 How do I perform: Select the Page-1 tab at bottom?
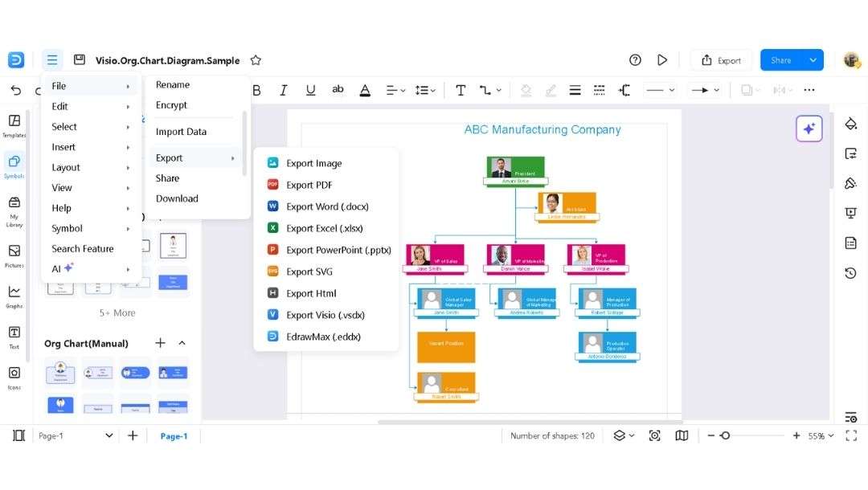[x=174, y=435]
